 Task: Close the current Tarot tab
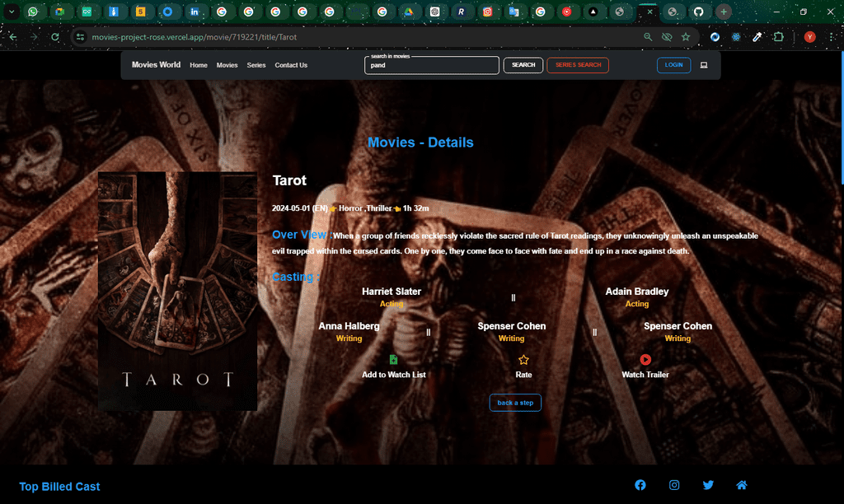pos(649,12)
